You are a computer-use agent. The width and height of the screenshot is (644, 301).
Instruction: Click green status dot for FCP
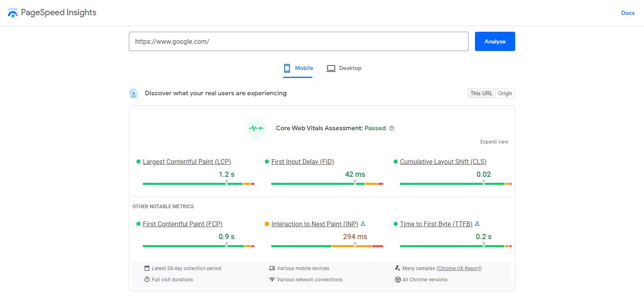tap(138, 224)
